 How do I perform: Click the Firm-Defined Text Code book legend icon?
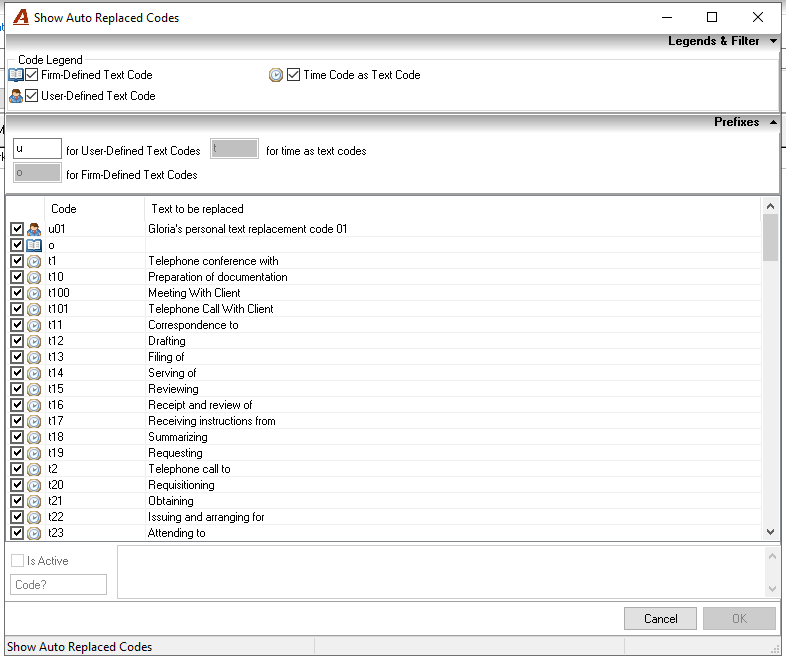click(16, 75)
